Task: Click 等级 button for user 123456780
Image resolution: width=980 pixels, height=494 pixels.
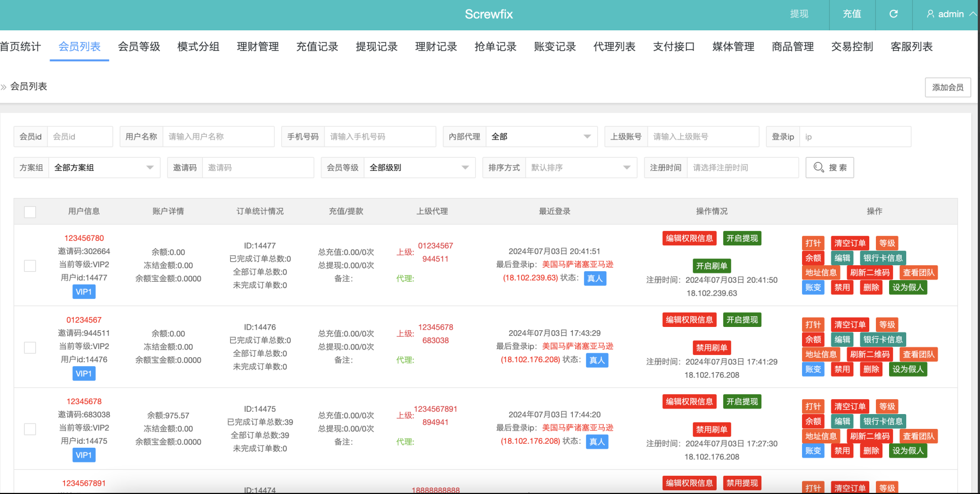Action: pyautogui.click(x=887, y=243)
